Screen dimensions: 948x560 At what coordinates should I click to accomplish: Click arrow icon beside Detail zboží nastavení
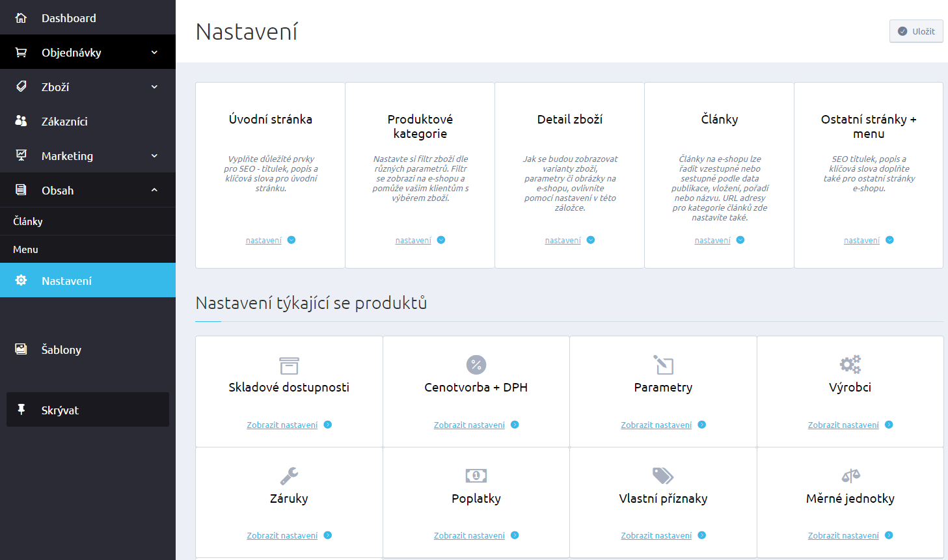click(x=591, y=240)
